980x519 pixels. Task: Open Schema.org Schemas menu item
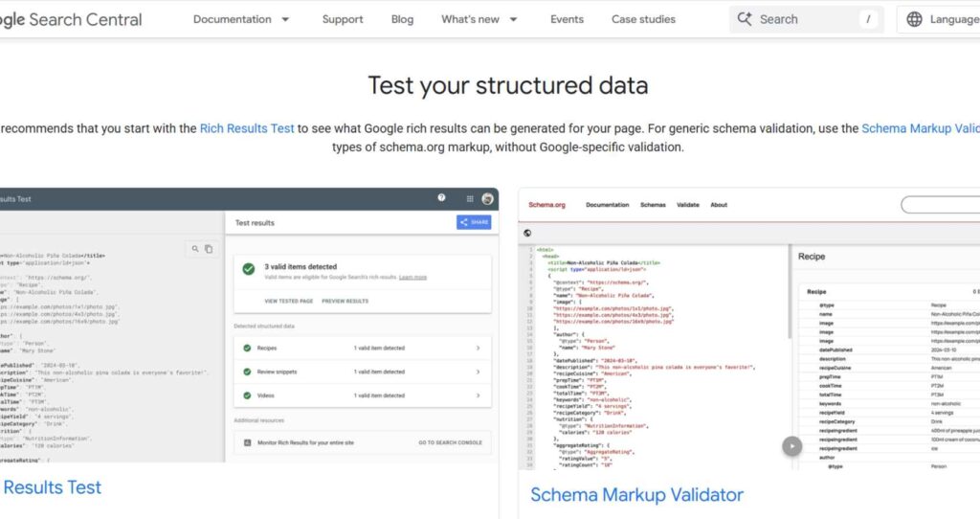coord(653,205)
